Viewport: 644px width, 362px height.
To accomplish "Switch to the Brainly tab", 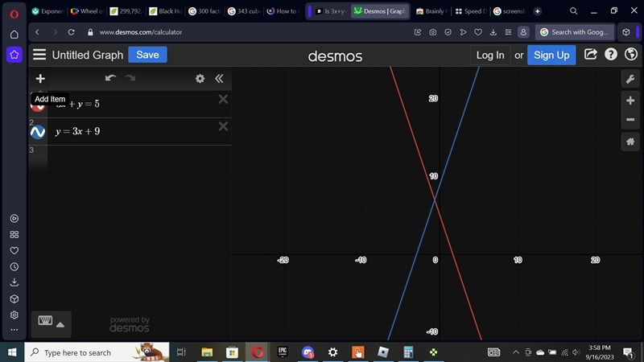I will pyautogui.click(x=431, y=11).
